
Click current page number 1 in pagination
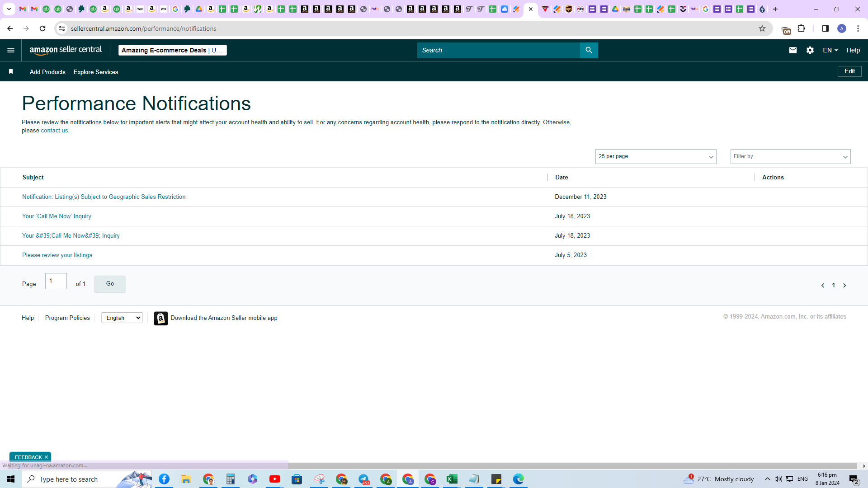tap(833, 286)
